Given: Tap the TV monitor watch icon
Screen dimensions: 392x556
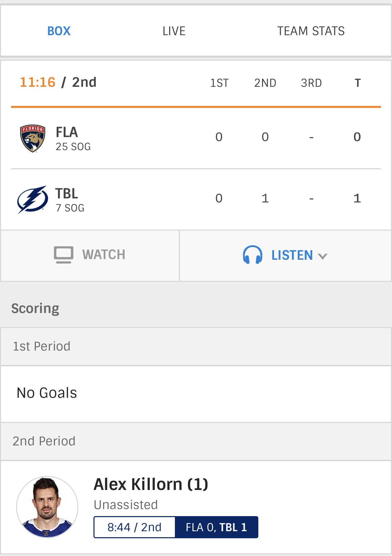Looking at the screenshot, I should pyautogui.click(x=64, y=255).
